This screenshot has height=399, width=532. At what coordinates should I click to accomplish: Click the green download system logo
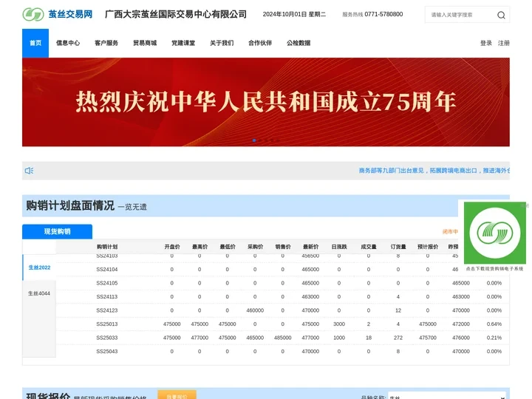pyautogui.click(x=495, y=233)
